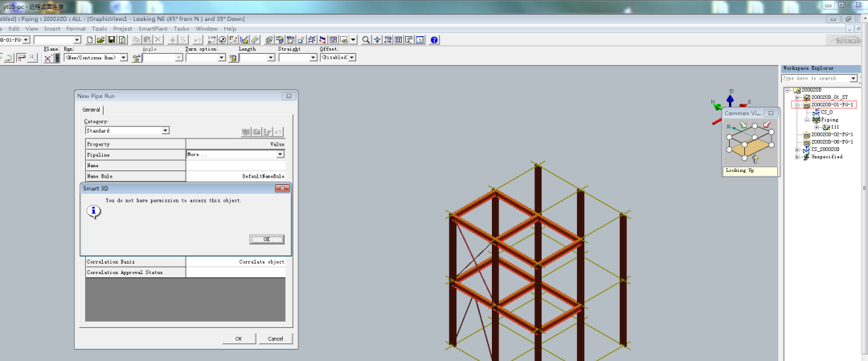868x361 pixels.
Task: Click the red arrow in Common Views cube
Action: [768, 126]
